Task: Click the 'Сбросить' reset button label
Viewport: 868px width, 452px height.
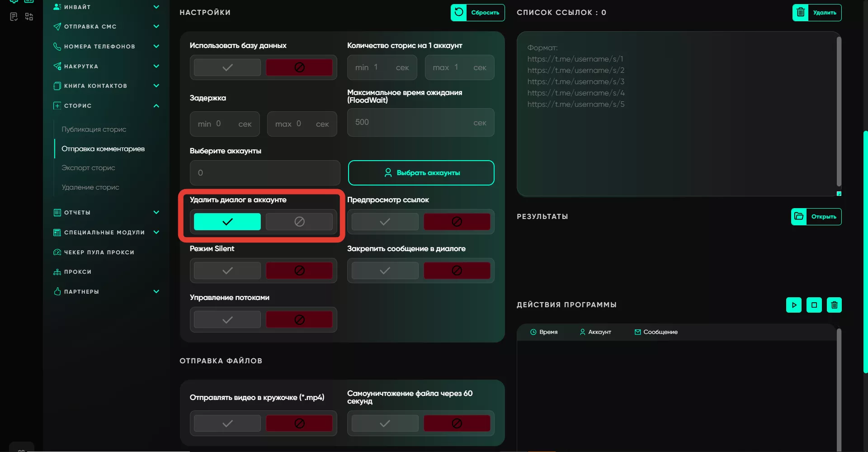Action: coord(485,13)
